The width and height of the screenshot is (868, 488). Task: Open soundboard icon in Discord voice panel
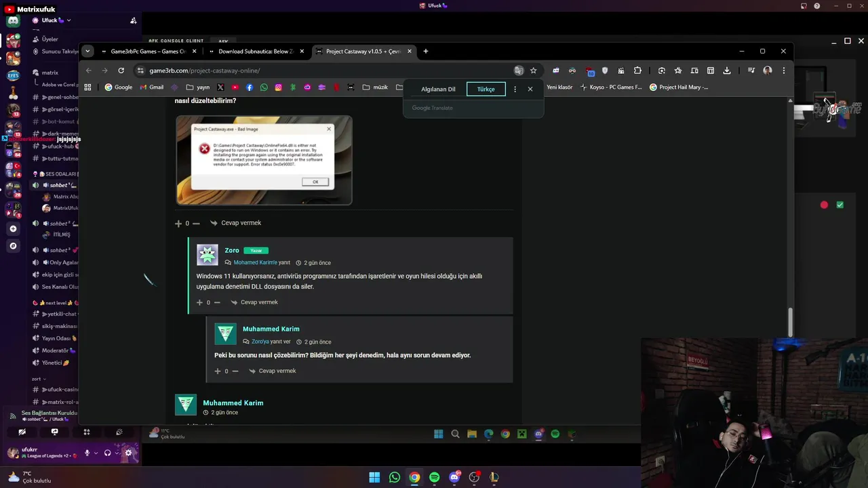point(119,432)
